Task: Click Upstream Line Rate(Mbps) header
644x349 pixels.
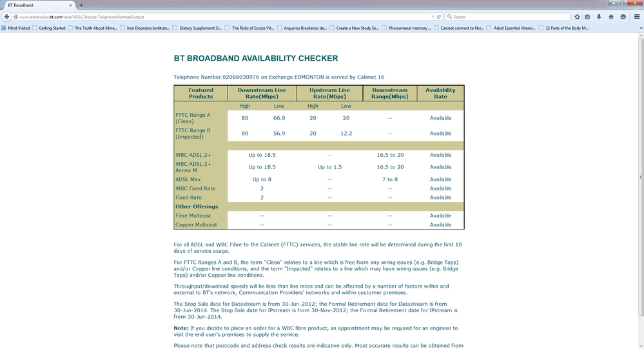Action: point(329,94)
